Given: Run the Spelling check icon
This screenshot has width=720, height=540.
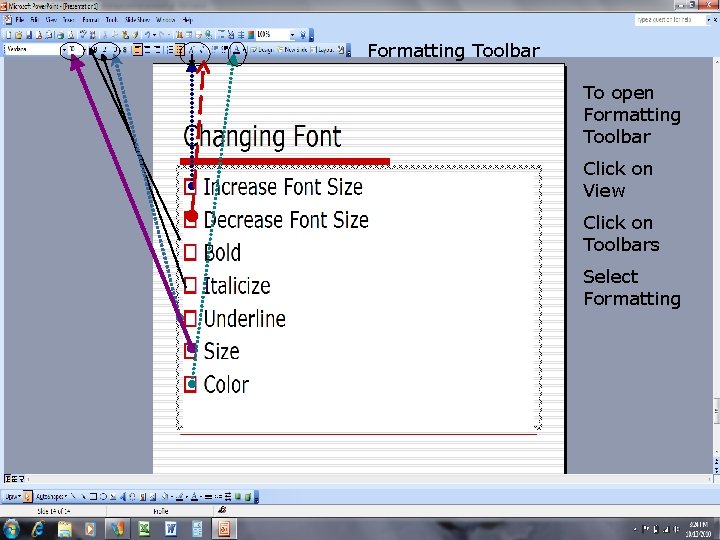Looking at the screenshot, I should [x=83, y=35].
